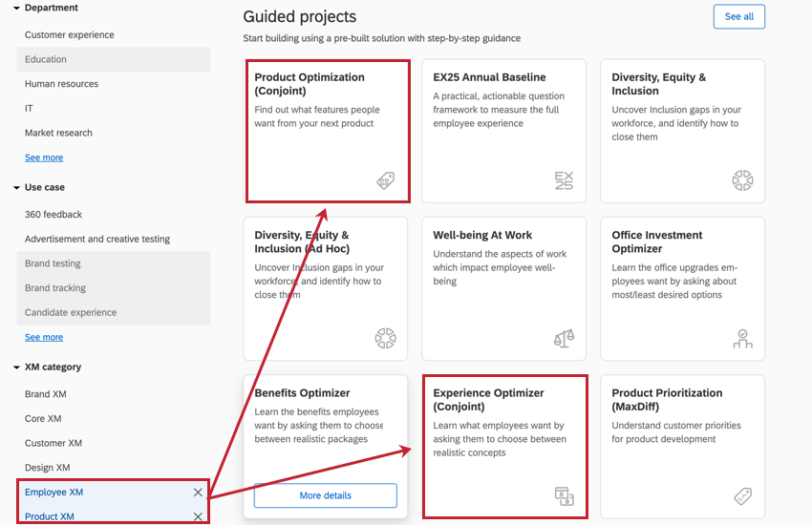Click the price tag icon on Product Optimization card

[x=385, y=180]
